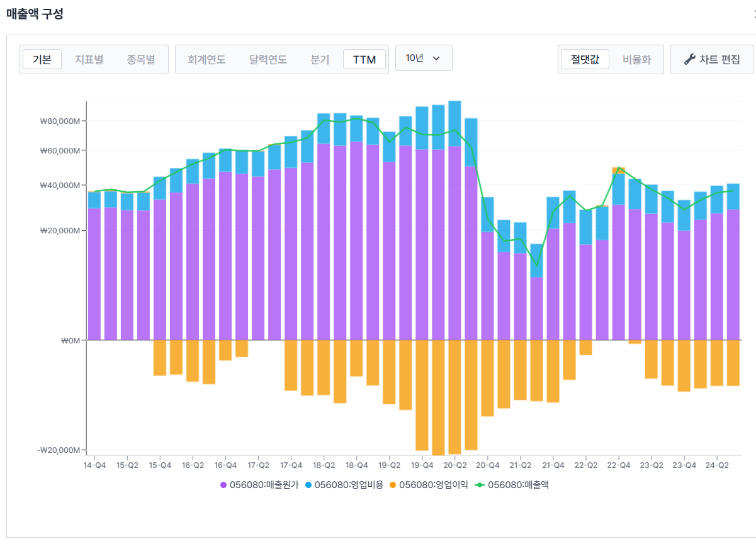Click the 18-Q4 x-axis label
The height and width of the screenshot is (539, 756).
[356, 465]
